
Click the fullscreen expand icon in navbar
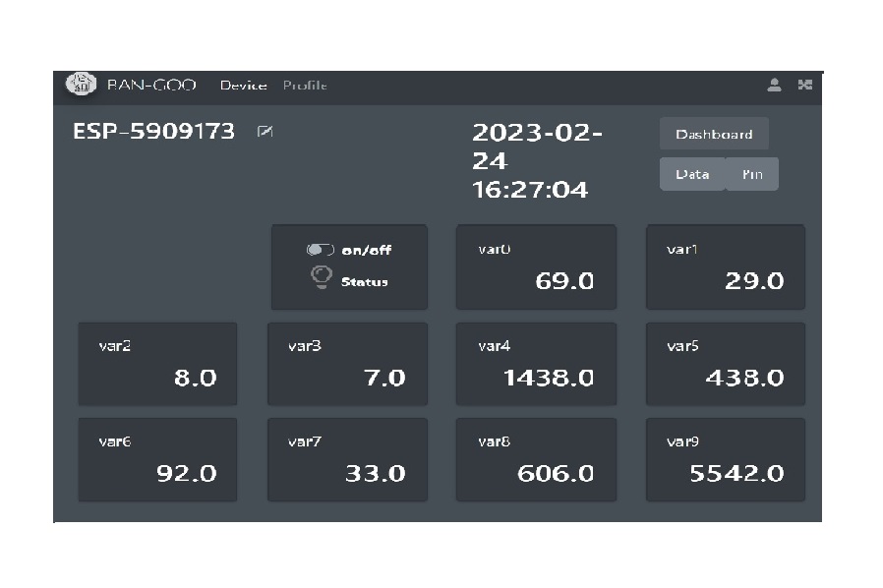[x=804, y=86]
